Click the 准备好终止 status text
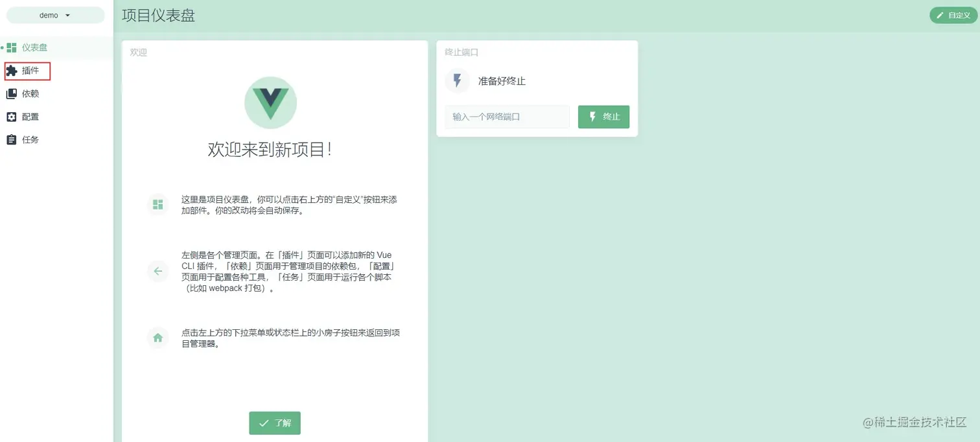 tap(502, 81)
